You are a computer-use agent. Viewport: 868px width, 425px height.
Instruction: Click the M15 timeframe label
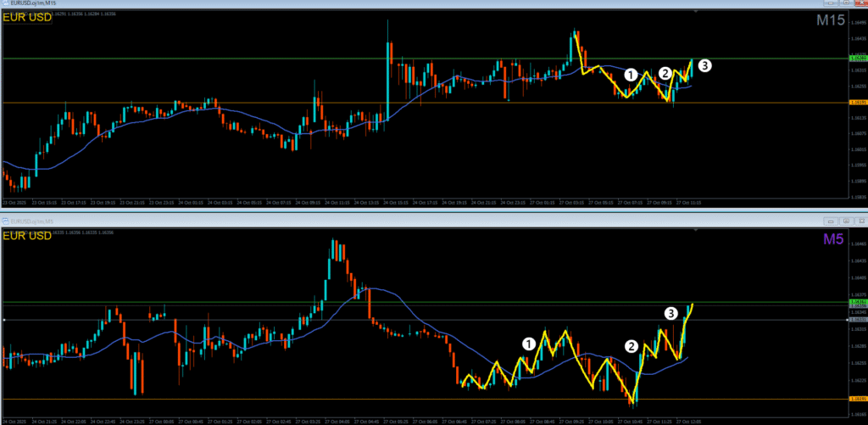pos(831,20)
